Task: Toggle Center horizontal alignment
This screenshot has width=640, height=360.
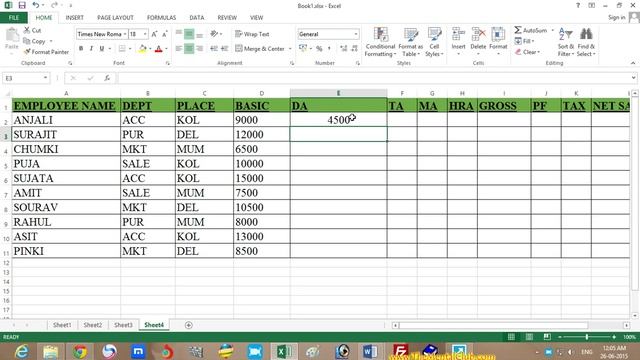Action: tap(189, 49)
